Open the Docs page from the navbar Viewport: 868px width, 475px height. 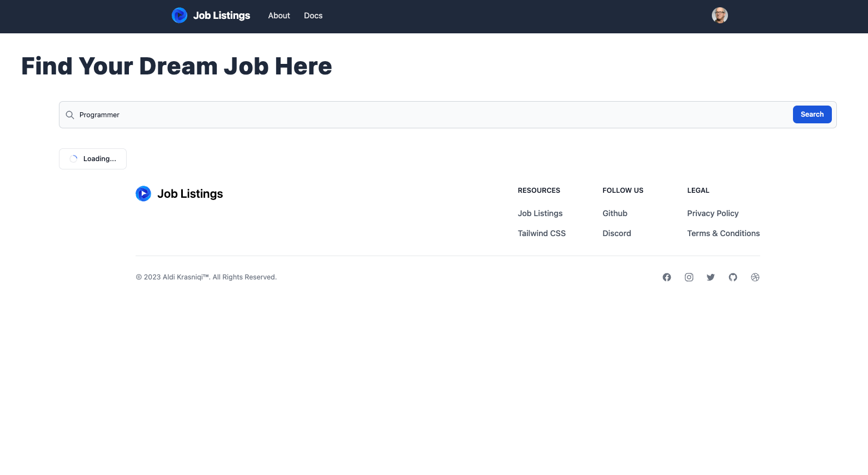click(313, 16)
